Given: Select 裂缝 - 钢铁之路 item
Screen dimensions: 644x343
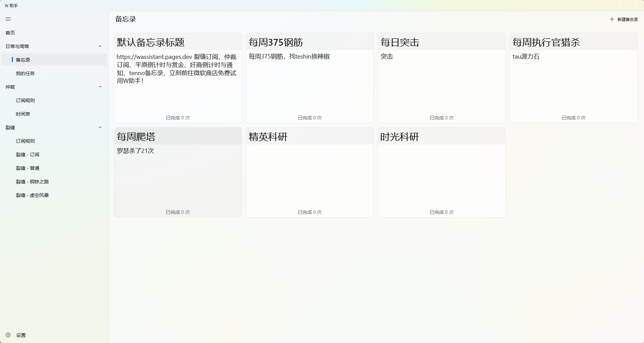Looking at the screenshot, I should 32,182.
